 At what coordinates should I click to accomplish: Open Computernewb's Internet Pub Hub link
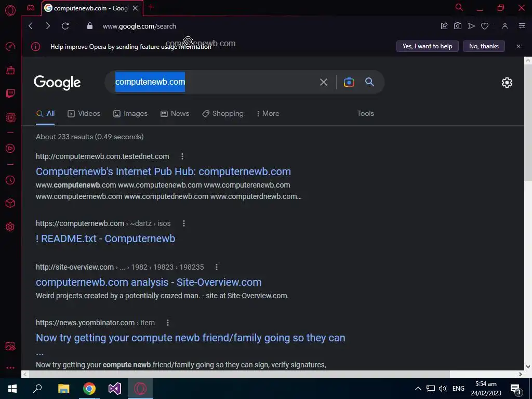pyautogui.click(x=163, y=171)
